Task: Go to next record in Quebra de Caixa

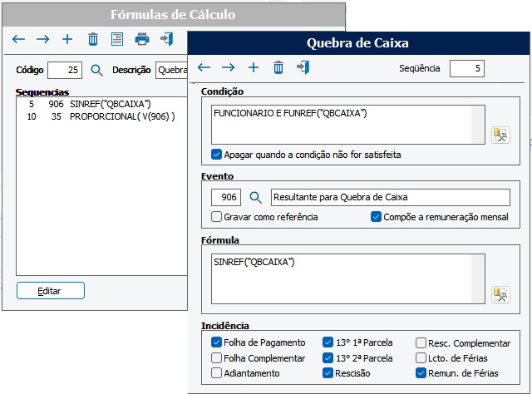Action: 229,67
